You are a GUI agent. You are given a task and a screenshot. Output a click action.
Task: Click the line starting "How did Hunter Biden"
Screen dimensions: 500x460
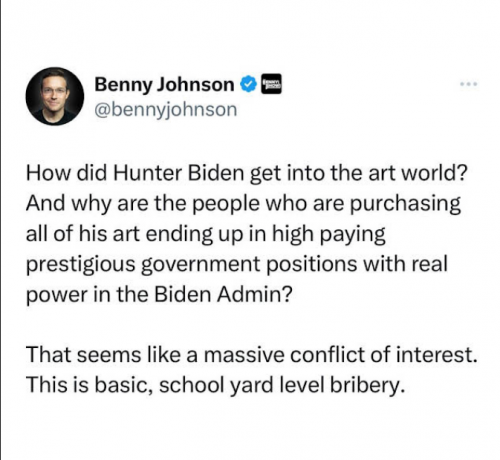pos(247,173)
